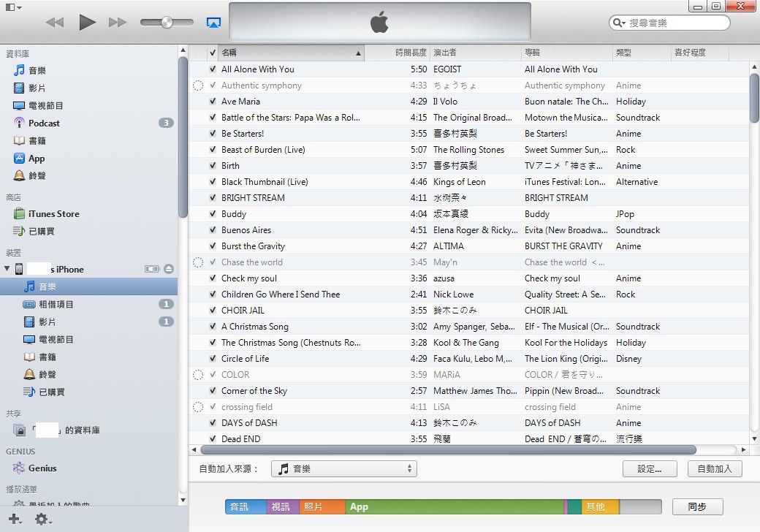
Task: Sort by the 類型 column
Action: click(x=642, y=53)
